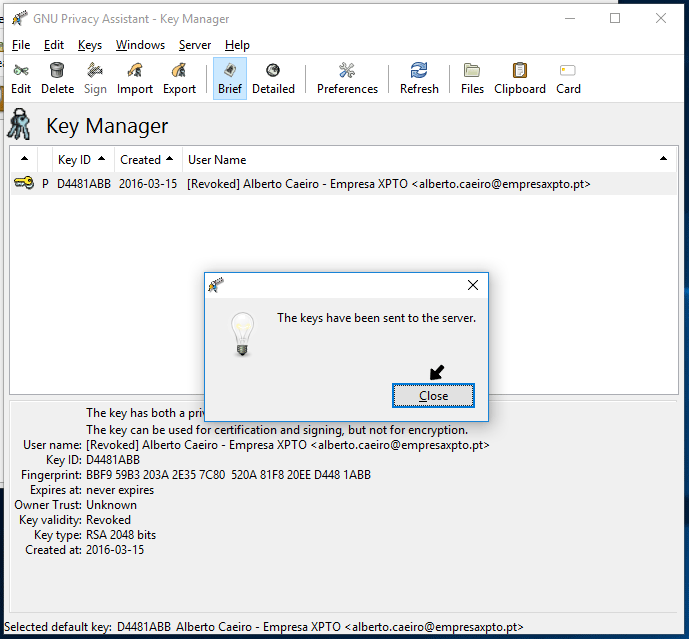Switch to Brief view in toolbar
The image size is (689, 639).
(x=230, y=79)
